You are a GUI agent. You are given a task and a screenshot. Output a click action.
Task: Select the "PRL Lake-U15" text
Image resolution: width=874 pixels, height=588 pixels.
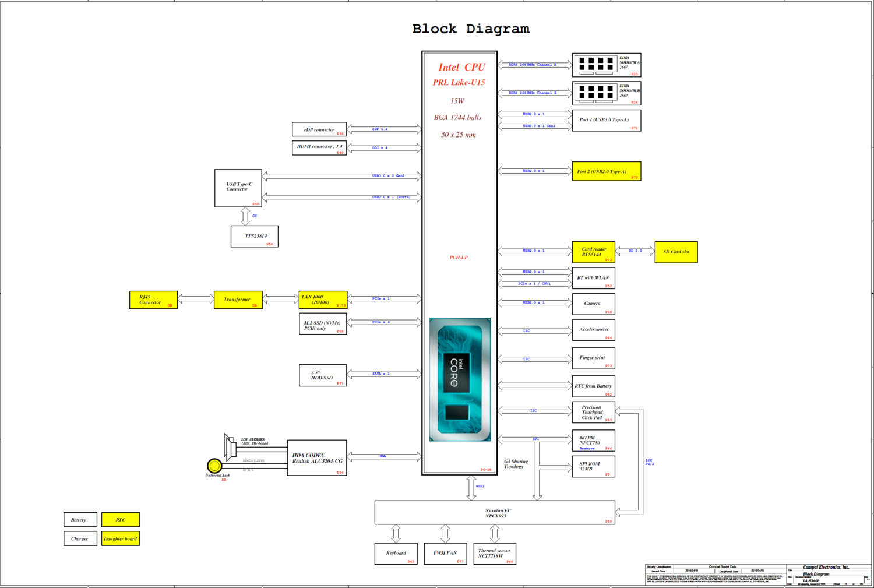(459, 83)
